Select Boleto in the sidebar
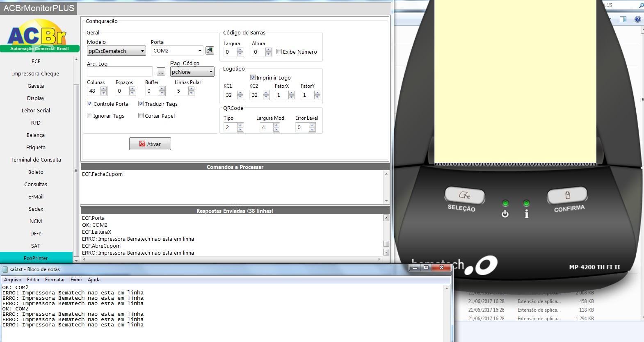This screenshot has height=342, width=644. (x=36, y=172)
